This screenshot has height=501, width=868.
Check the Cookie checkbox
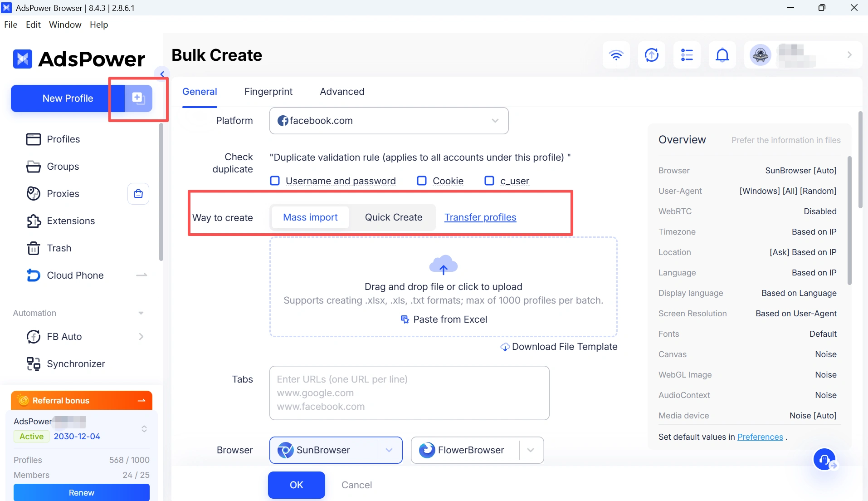422,181
